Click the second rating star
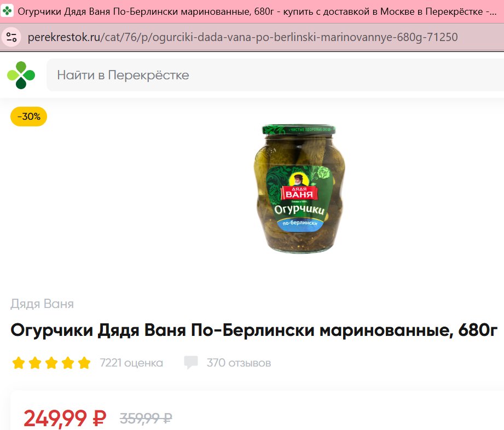 pos(35,363)
